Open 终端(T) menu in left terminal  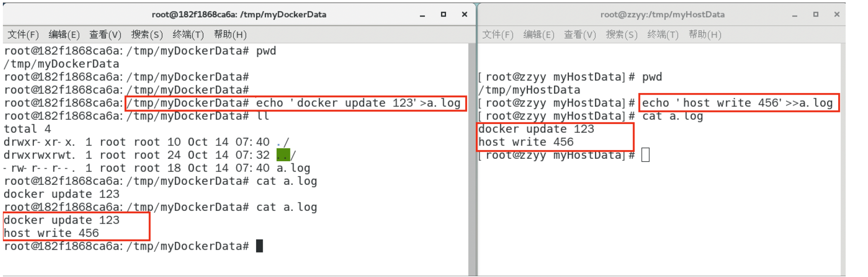(x=188, y=34)
